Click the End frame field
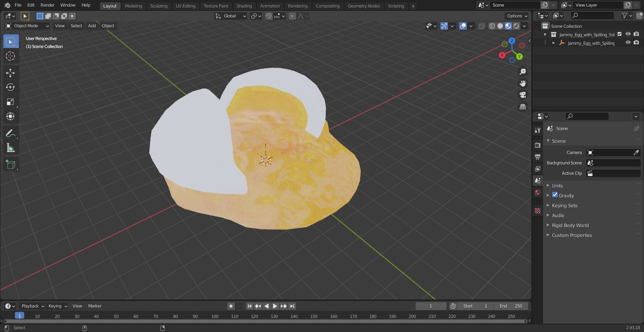 pos(511,306)
